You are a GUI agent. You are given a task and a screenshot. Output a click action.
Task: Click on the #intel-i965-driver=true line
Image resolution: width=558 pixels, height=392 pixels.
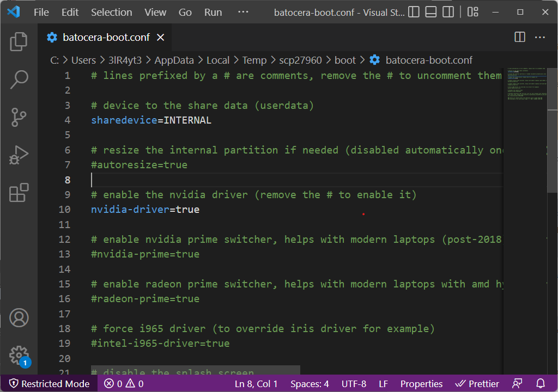click(160, 343)
